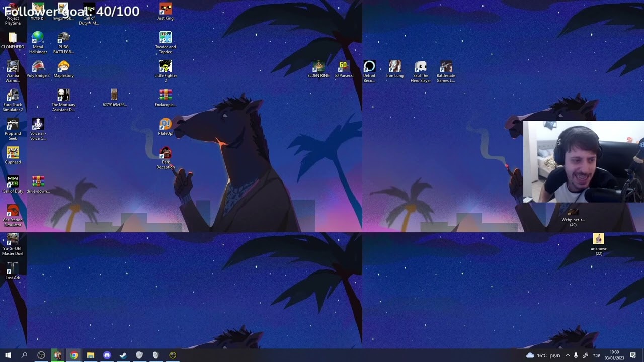The height and width of the screenshot is (362, 644).
Task: Select the 60 Parsecs! desktop shortcut
Action: tap(344, 69)
